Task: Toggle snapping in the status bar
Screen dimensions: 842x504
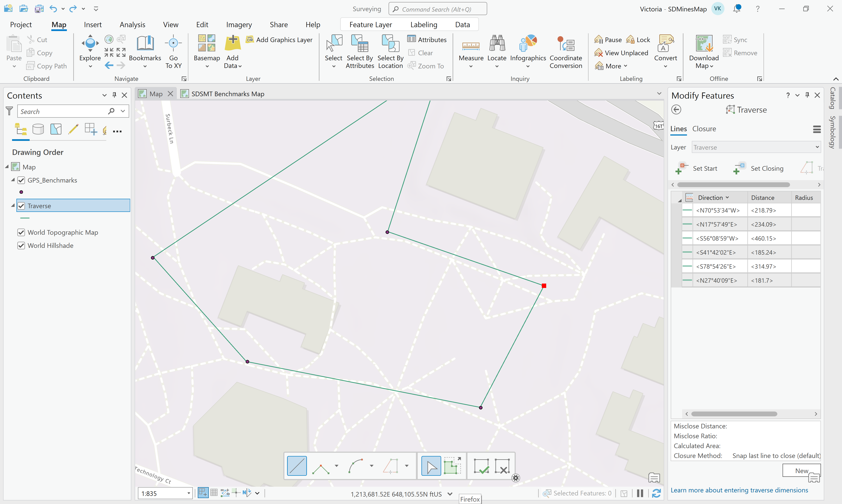Action: pos(203,493)
